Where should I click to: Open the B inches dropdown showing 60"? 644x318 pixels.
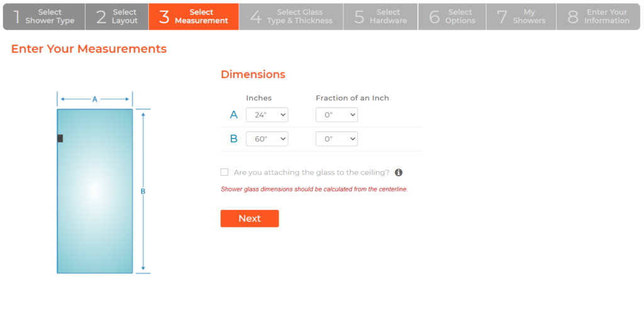[x=267, y=139]
